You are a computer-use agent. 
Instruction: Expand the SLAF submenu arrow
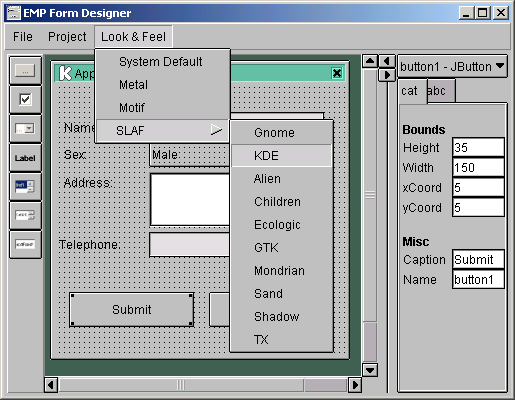[x=216, y=130]
